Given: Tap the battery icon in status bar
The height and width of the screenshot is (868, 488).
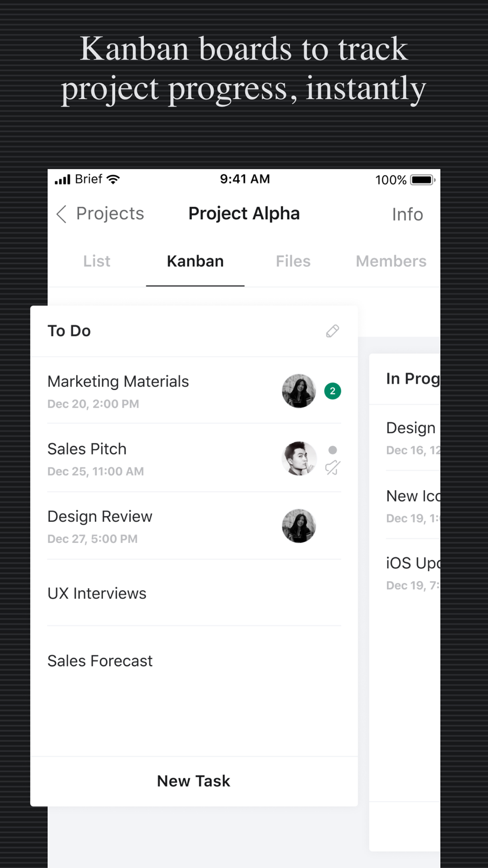Looking at the screenshot, I should tap(423, 180).
